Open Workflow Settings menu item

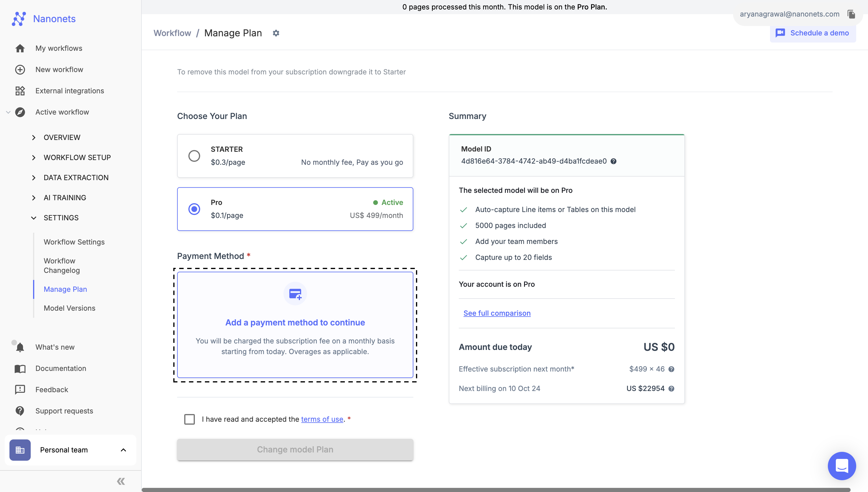(x=74, y=242)
